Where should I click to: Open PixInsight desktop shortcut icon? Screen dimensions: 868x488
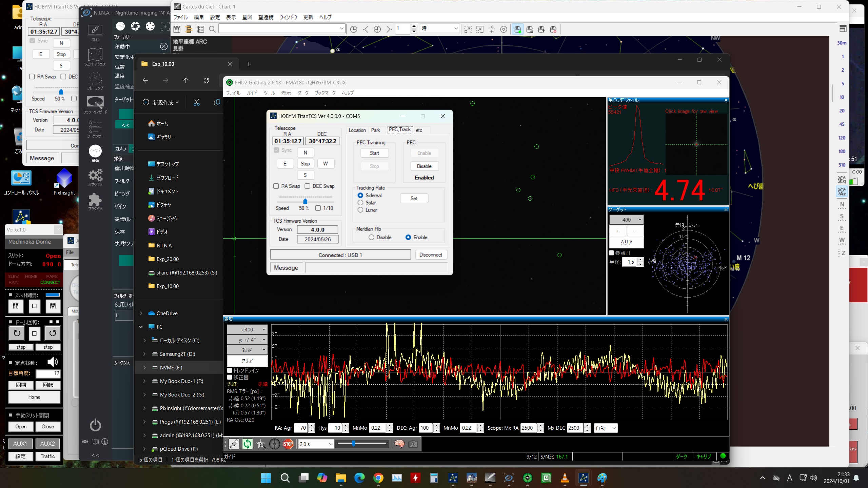point(64,179)
